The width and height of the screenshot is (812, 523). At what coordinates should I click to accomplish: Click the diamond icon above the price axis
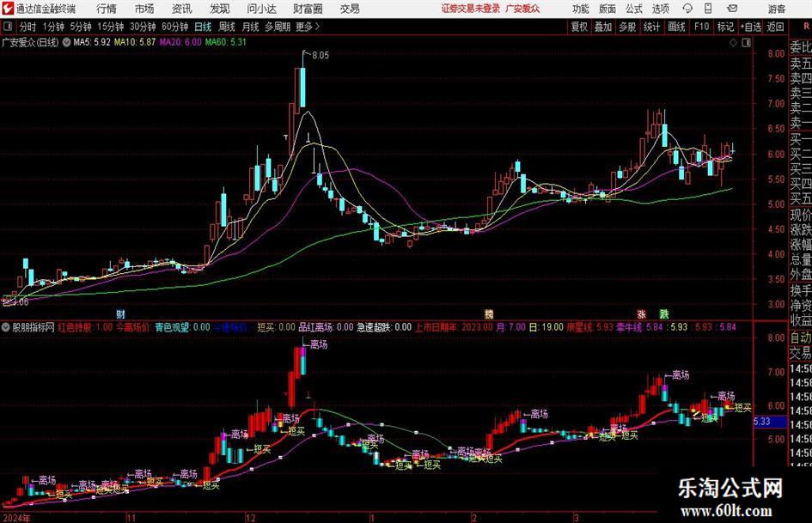733,42
